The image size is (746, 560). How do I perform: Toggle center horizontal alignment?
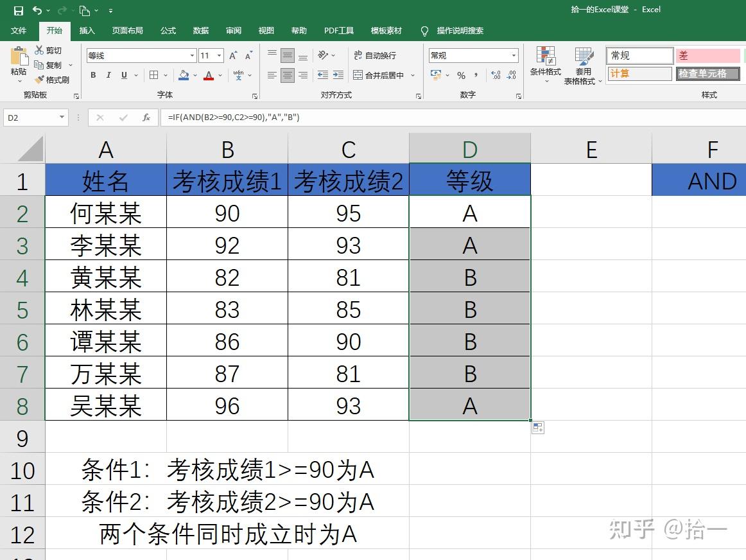tap(288, 75)
